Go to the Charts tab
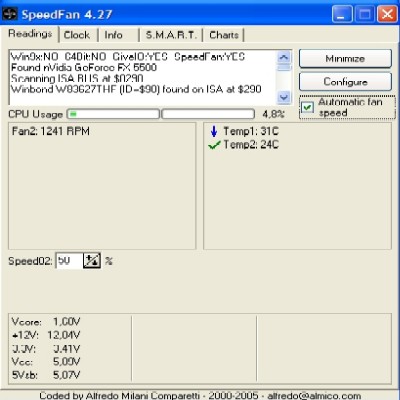 pyautogui.click(x=224, y=35)
